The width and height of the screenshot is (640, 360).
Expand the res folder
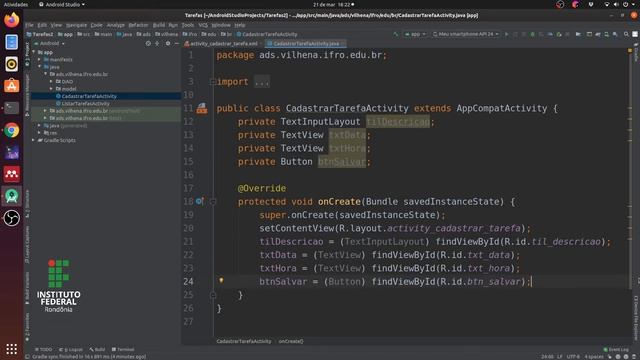pos(40,133)
